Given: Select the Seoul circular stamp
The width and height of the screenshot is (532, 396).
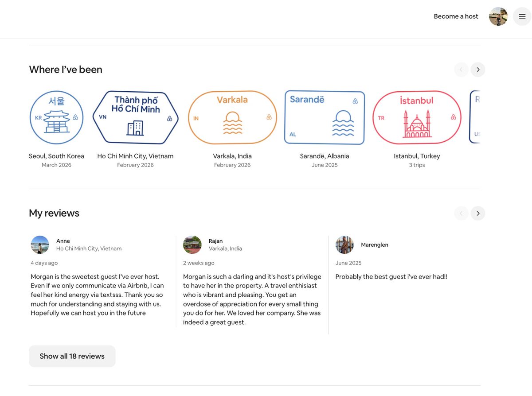Looking at the screenshot, I should pyautogui.click(x=56, y=117).
